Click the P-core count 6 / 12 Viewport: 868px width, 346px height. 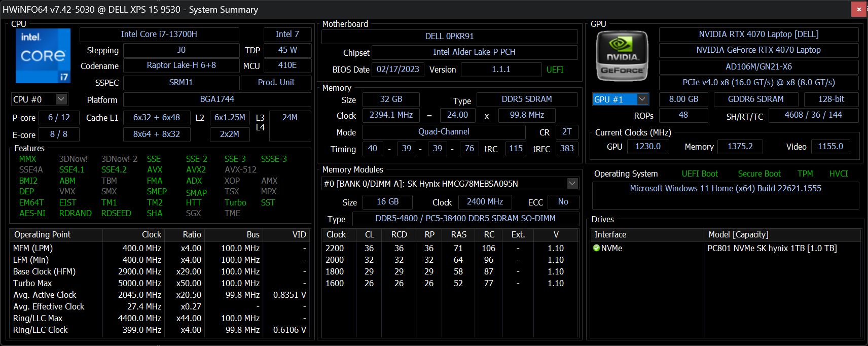(59, 118)
